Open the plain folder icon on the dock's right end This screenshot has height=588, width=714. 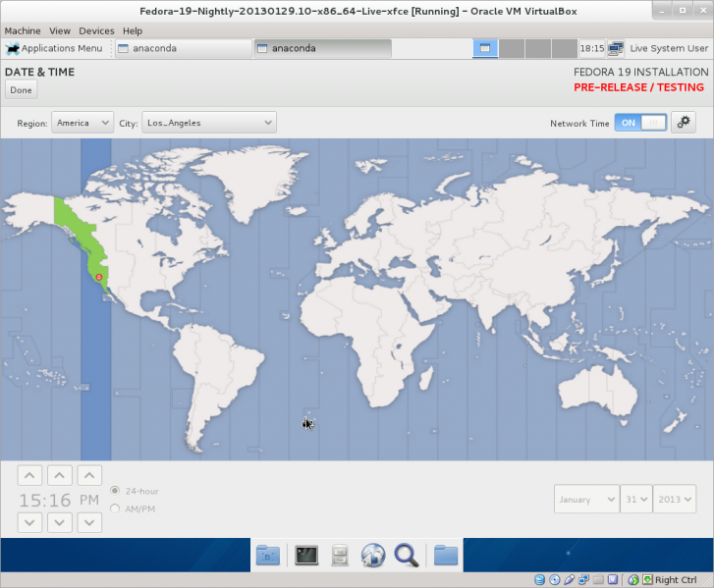coord(446,556)
